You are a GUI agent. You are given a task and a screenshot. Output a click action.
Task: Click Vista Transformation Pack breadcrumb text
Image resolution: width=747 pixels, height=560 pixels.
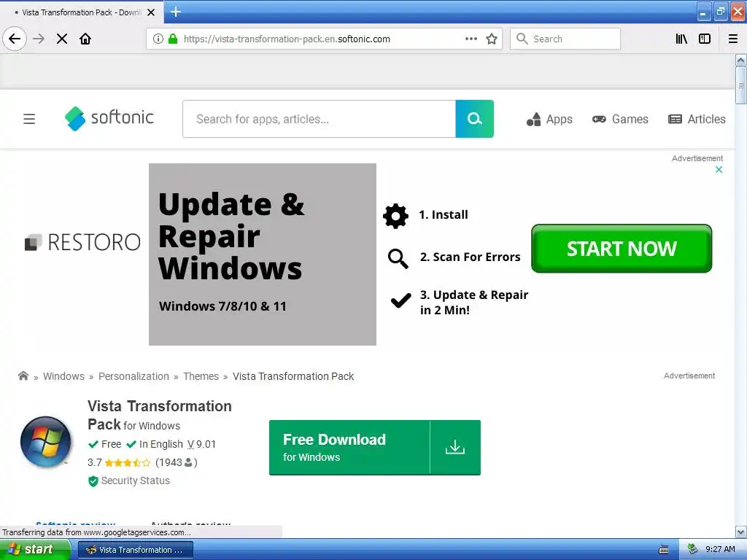293,376
